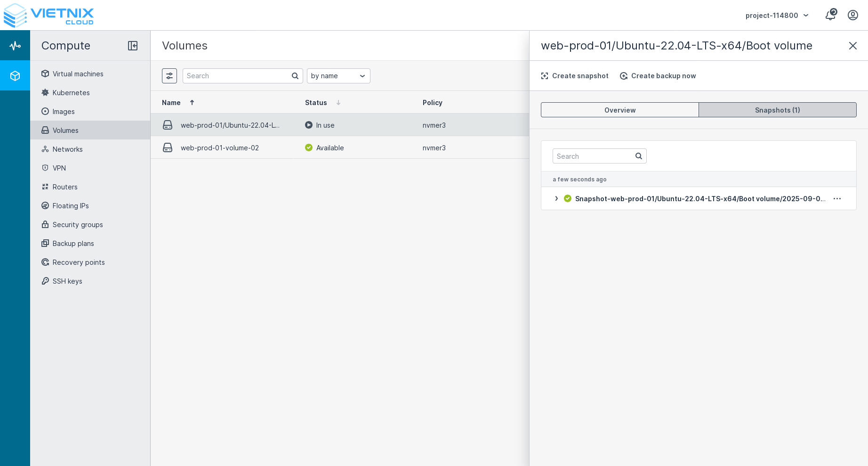The image size is (868, 466).
Task: Click the volumes search magnifier icon
Action: tap(295, 76)
